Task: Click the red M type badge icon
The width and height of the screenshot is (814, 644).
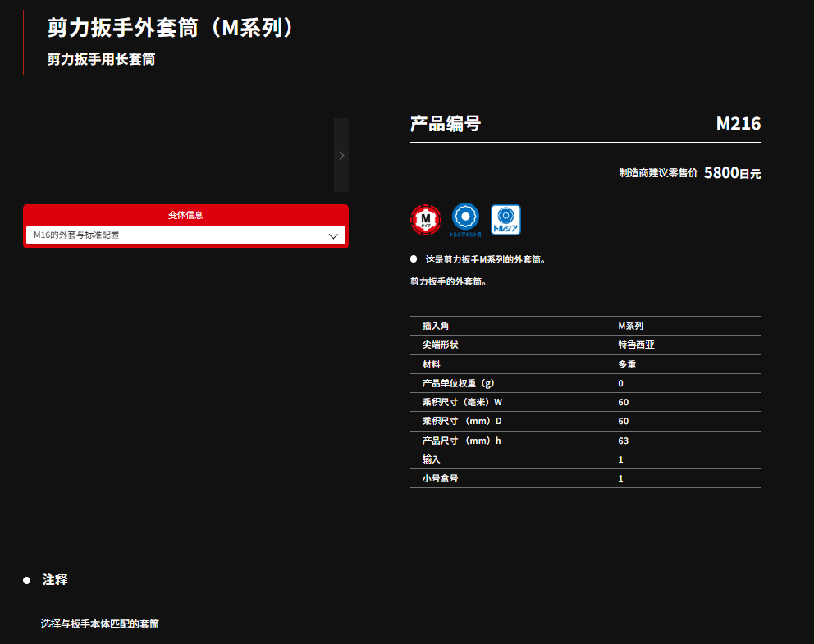Action: point(425,219)
